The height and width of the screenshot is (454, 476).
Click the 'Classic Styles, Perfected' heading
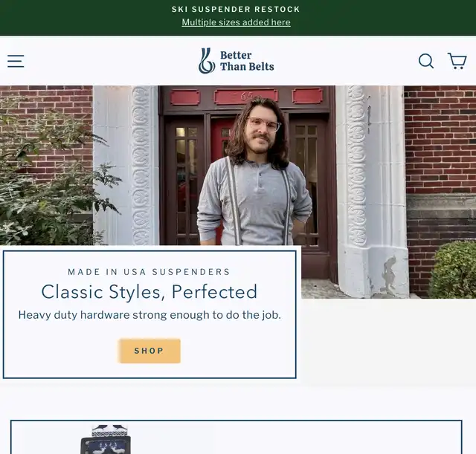[x=149, y=292]
